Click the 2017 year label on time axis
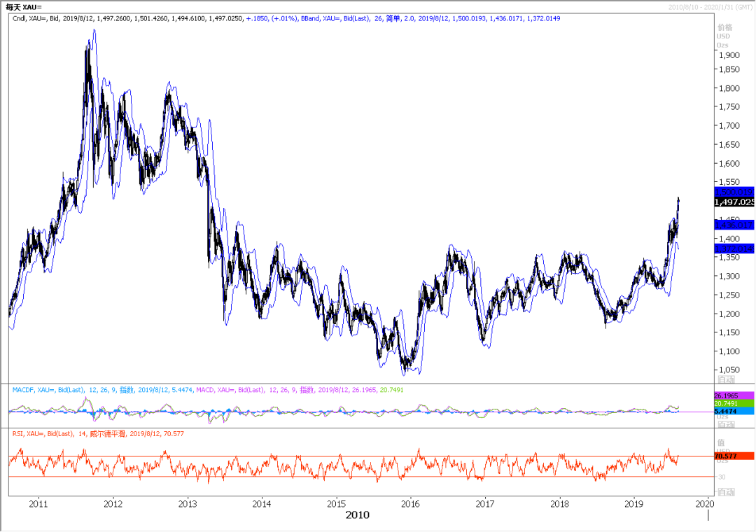 click(x=485, y=504)
